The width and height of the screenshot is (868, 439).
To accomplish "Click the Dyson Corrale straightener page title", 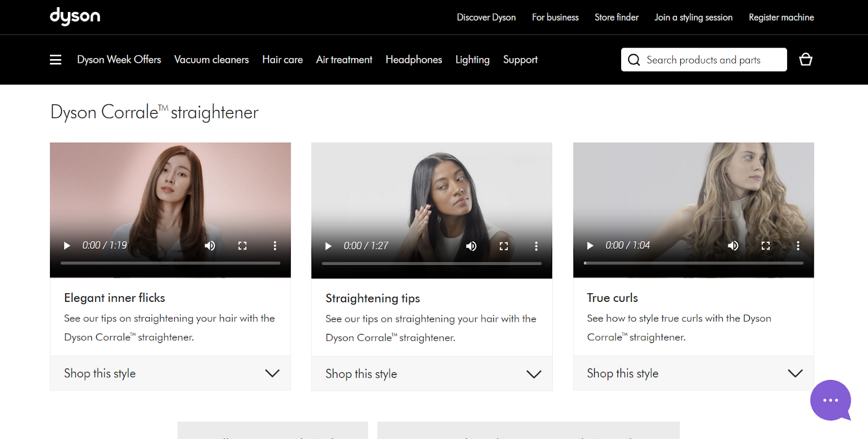I will [155, 112].
